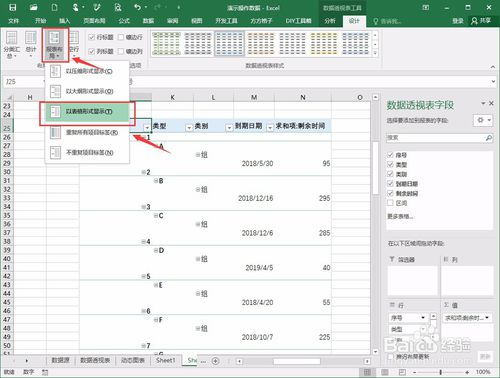The height and width of the screenshot is (378, 500).
Task: Click the touch/mouse mode hand icon
Action: (75, 7)
